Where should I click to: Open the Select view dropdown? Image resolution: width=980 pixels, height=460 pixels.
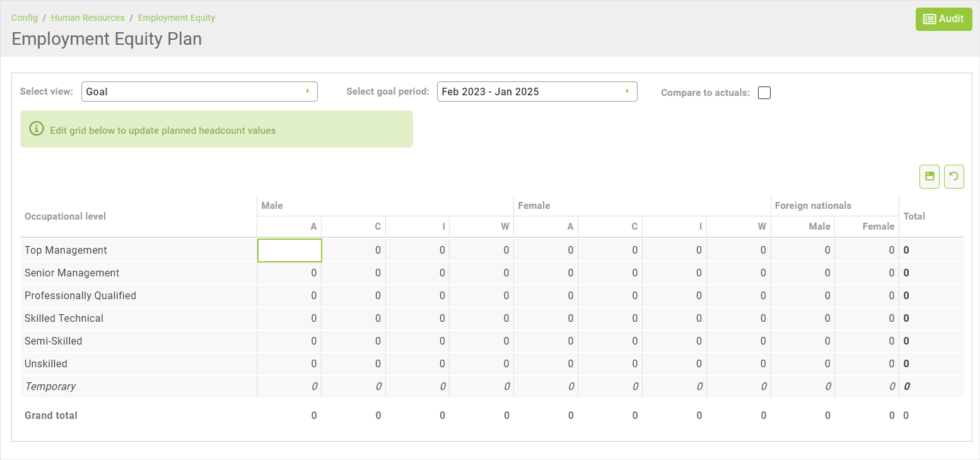pos(199,91)
